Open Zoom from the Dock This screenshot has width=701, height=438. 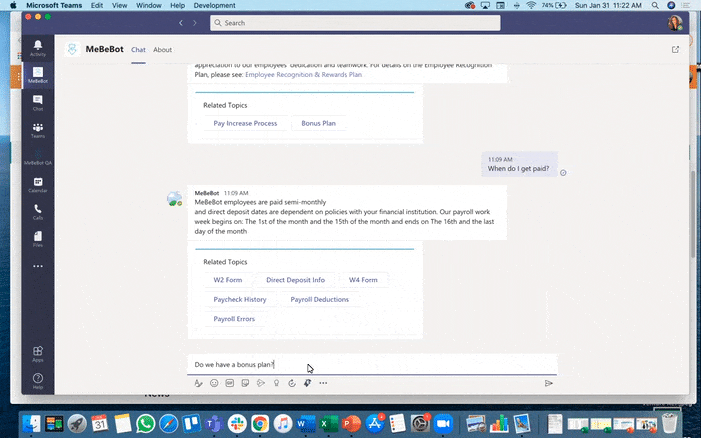point(443,424)
